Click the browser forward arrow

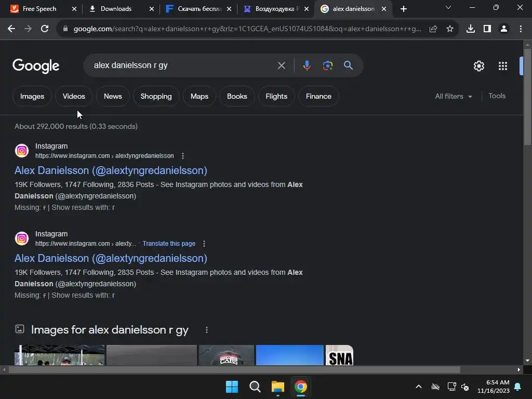tap(28, 29)
